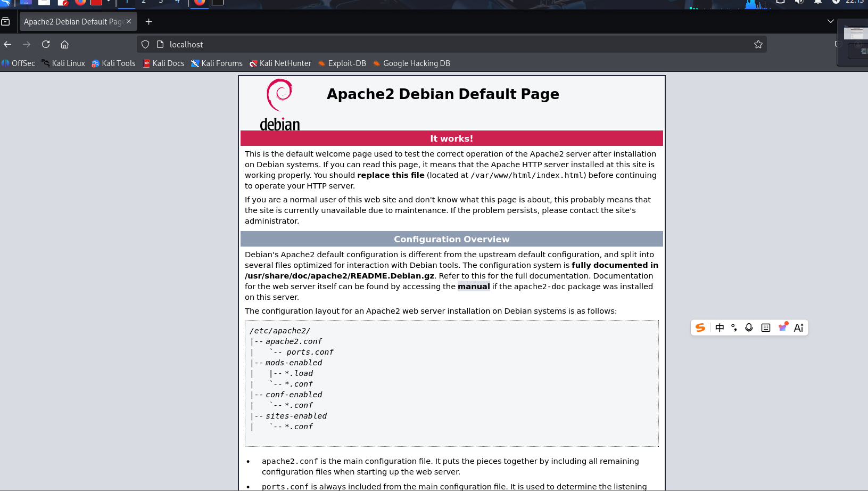The image size is (868, 491).
Task: Click the 'Configuration Overview' section heading
Action: (452, 239)
